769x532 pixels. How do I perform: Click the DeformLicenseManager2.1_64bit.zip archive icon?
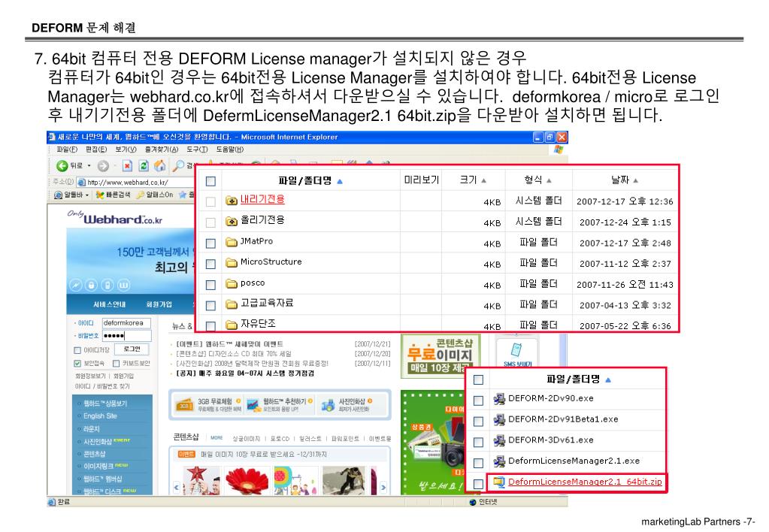point(499,482)
